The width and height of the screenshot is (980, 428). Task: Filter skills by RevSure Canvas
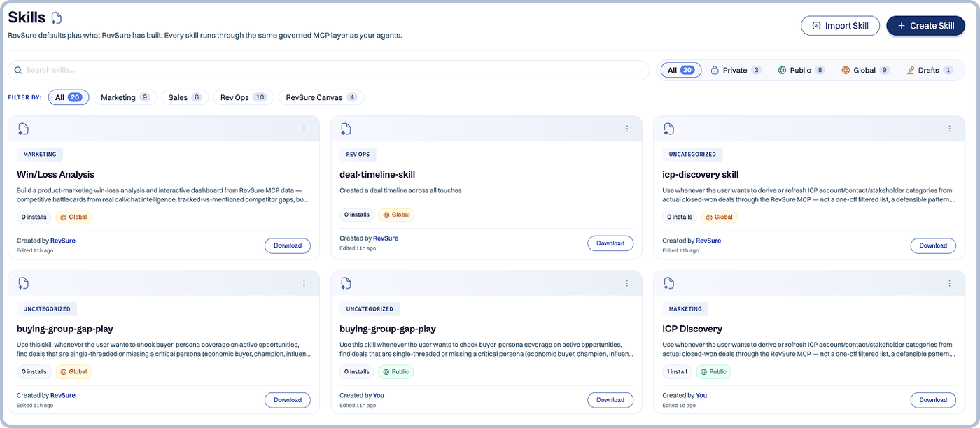(x=321, y=97)
